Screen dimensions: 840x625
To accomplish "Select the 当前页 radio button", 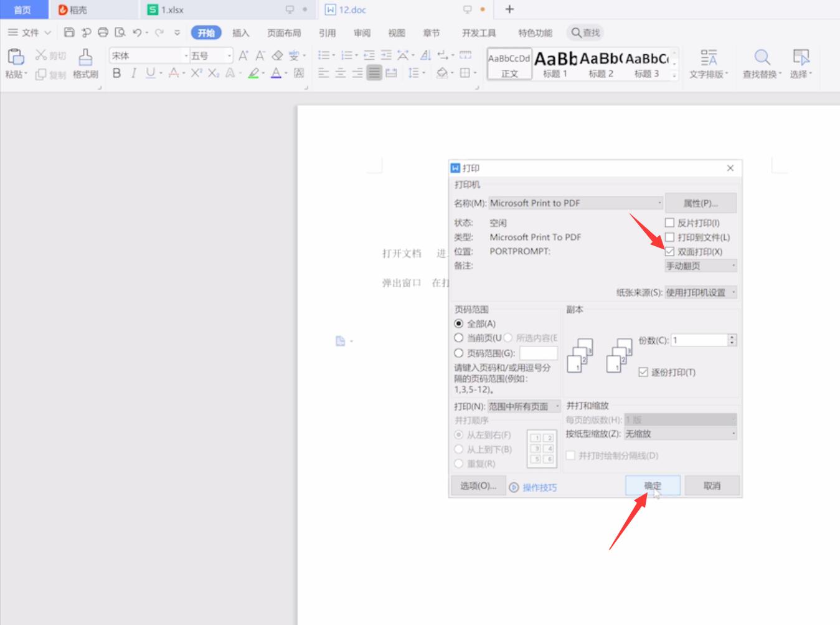I will (459, 338).
